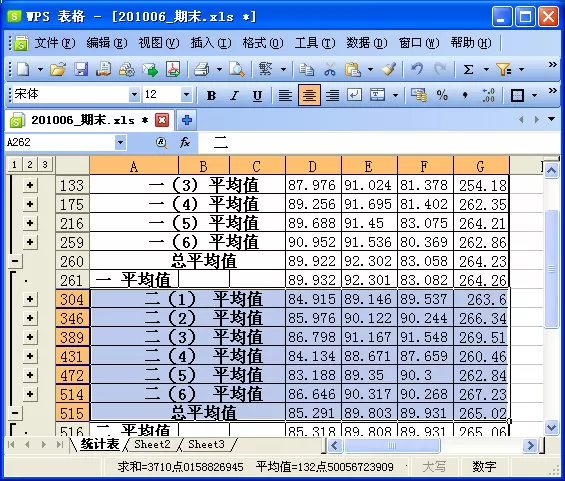
Task: Open Print Preview magnifier icon
Action: [x=237, y=69]
